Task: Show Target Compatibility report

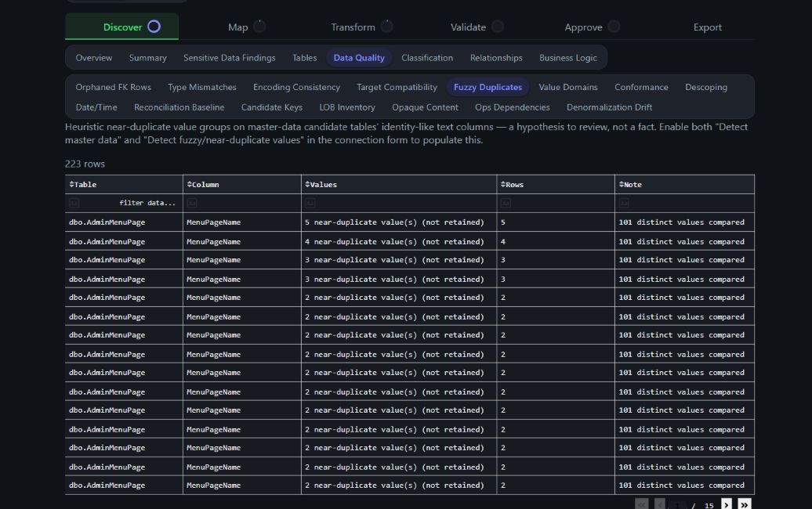Action: [397, 87]
